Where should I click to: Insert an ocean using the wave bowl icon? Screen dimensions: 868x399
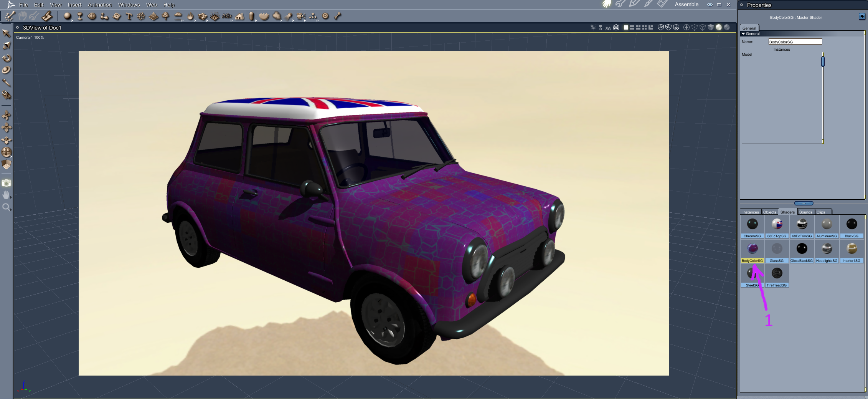[x=264, y=16]
